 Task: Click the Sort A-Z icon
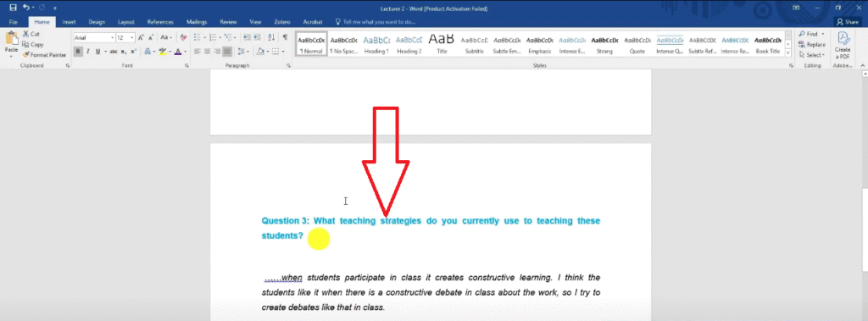(x=271, y=37)
